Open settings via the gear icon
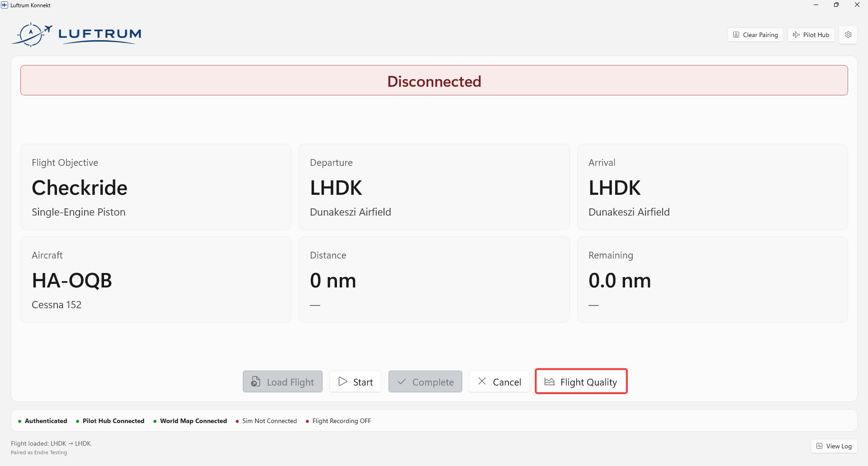The width and height of the screenshot is (868, 466). pyautogui.click(x=848, y=35)
